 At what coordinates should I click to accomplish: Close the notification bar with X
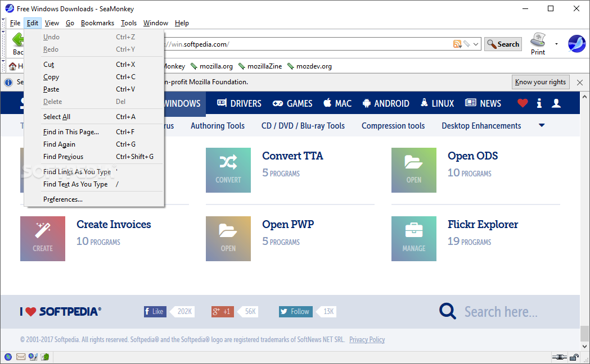coord(580,82)
